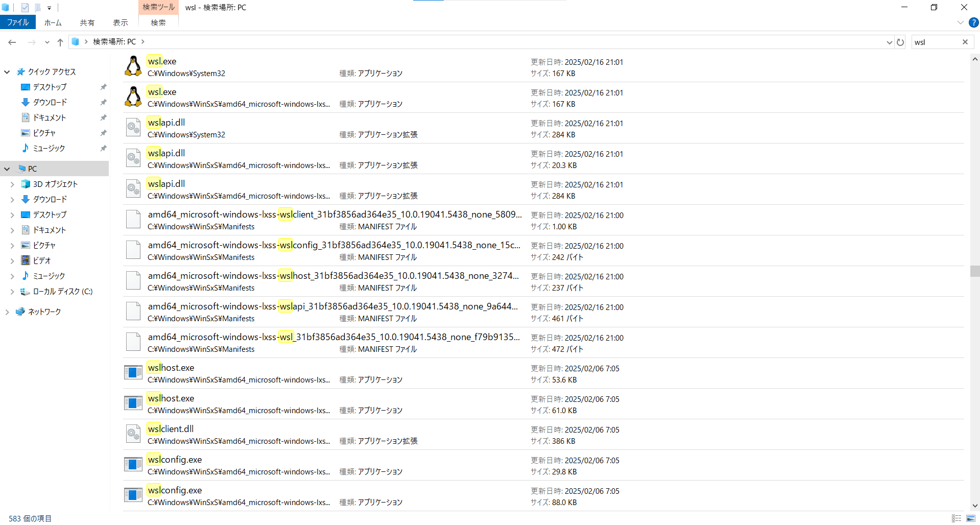Switch to details view icon in status bar

point(957,518)
